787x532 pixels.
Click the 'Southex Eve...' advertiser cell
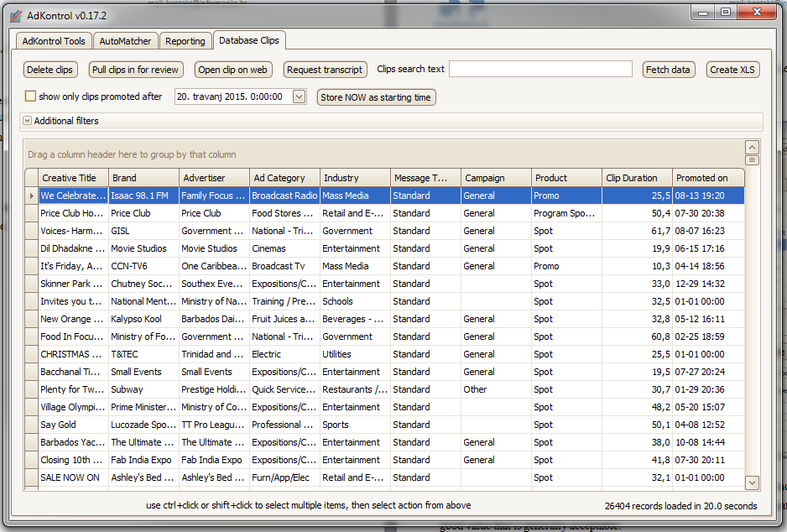(214, 284)
